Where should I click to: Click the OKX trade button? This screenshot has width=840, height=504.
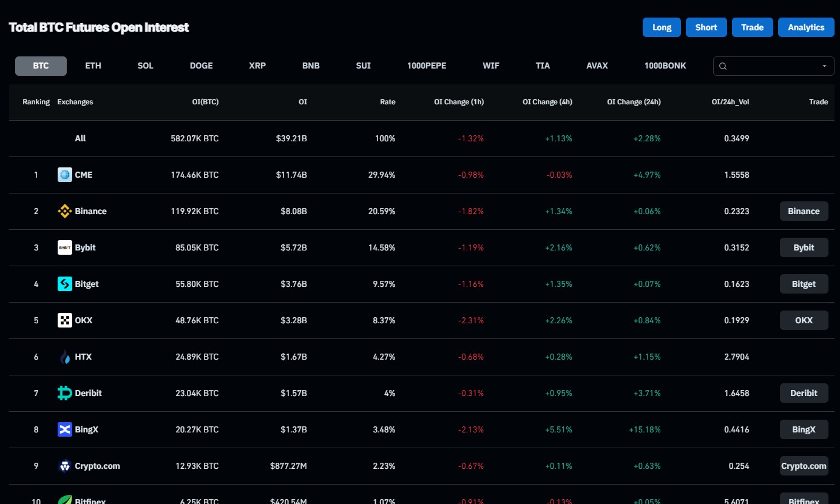(804, 320)
